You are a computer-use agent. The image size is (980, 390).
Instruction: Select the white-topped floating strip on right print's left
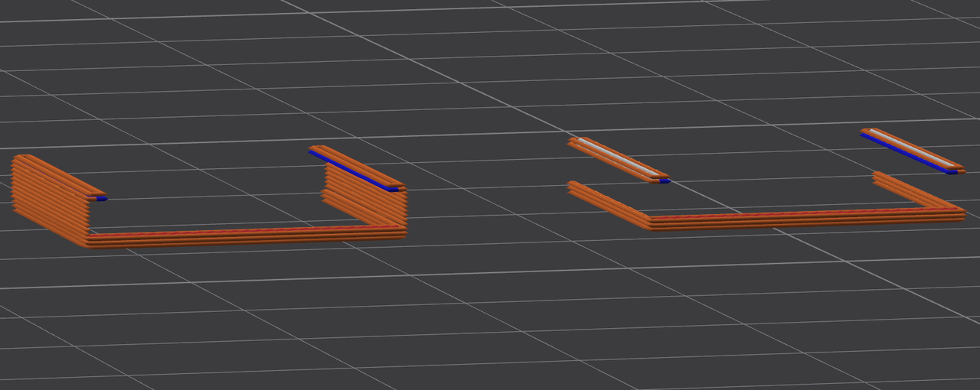616,158
